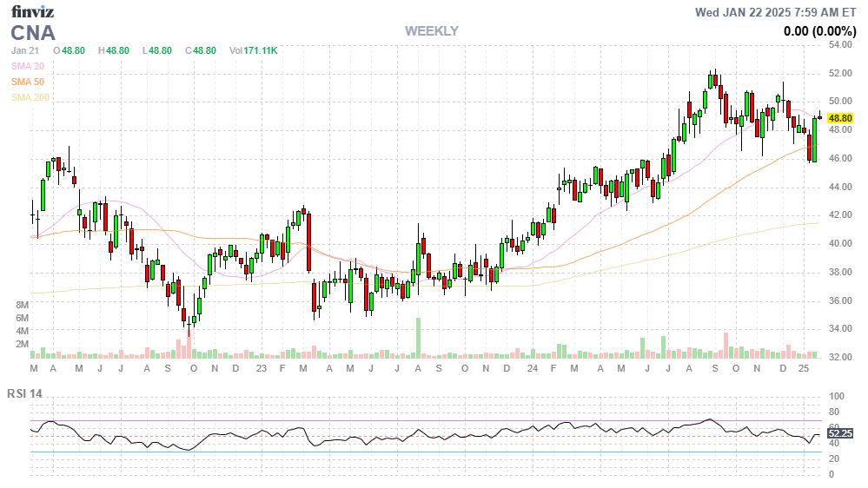Image resolution: width=868 pixels, height=488 pixels.
Task: Click the 54.00 price axis label
Action: [x=838, y=45]
